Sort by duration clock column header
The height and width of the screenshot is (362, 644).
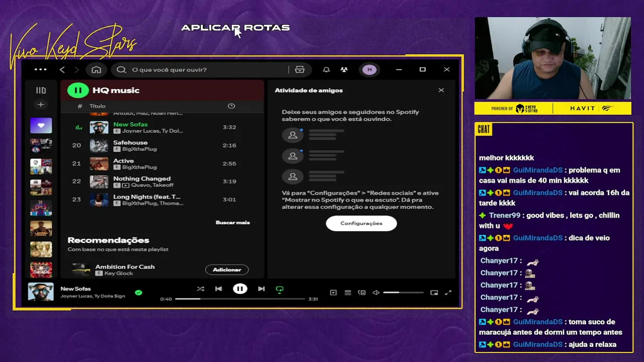pos(231,106)
